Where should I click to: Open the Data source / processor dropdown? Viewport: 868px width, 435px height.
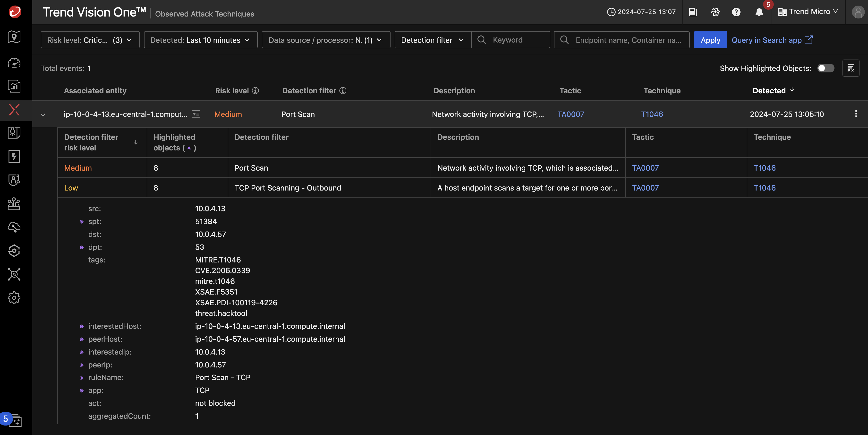pyautogui.click(x=326, y=40)
